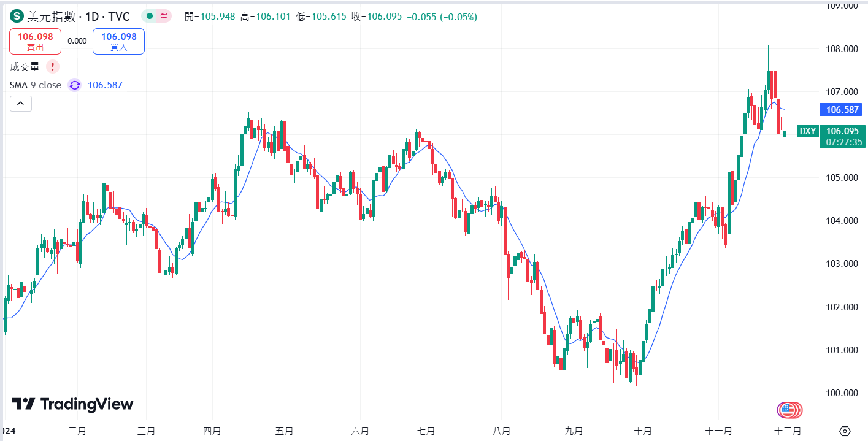The width and height of the screenshot is (868, 441).
Task: Click the US flag economic events icon
Action: point(789,410)
